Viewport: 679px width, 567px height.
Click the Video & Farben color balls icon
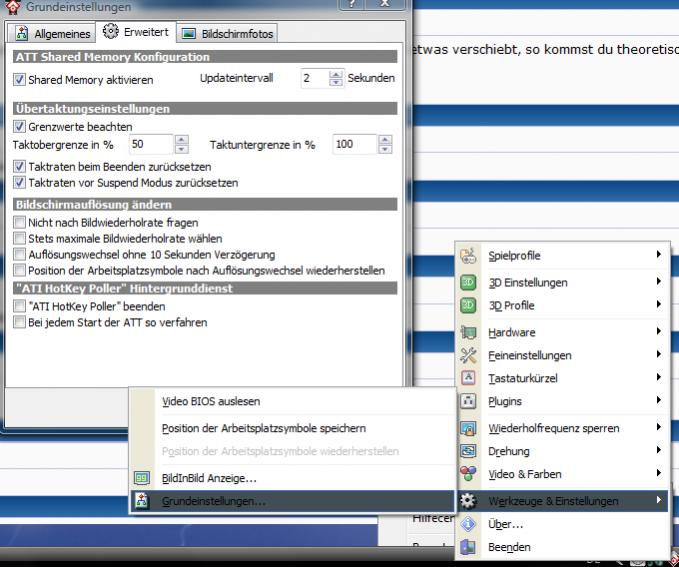point(468,474)
